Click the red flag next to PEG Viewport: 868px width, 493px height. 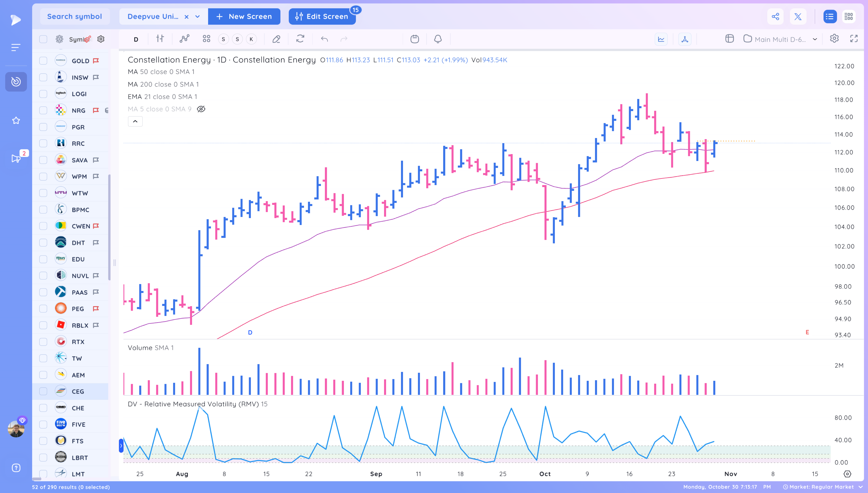(96, 309)
